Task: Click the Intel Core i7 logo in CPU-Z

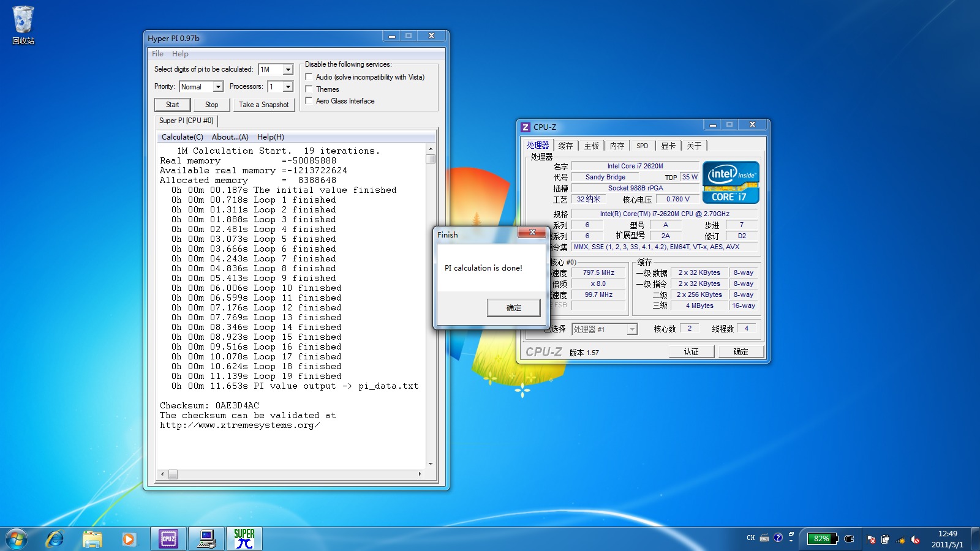Action: click(731, 182)
